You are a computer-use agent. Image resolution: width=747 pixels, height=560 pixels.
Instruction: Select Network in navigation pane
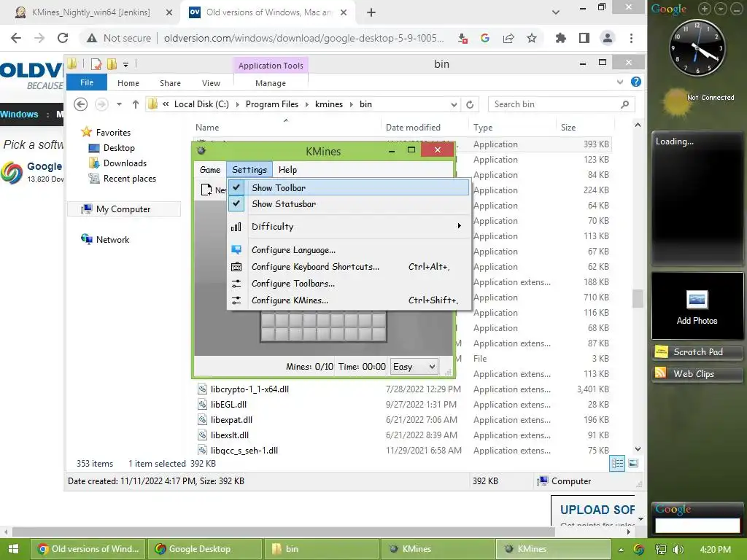[x=112, y=239]
